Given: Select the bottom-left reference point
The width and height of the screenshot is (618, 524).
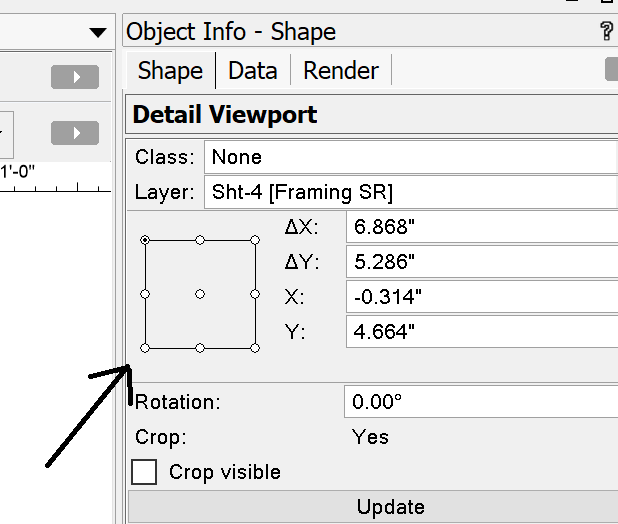Looking at the screenshot, I should tap(146, 348).
